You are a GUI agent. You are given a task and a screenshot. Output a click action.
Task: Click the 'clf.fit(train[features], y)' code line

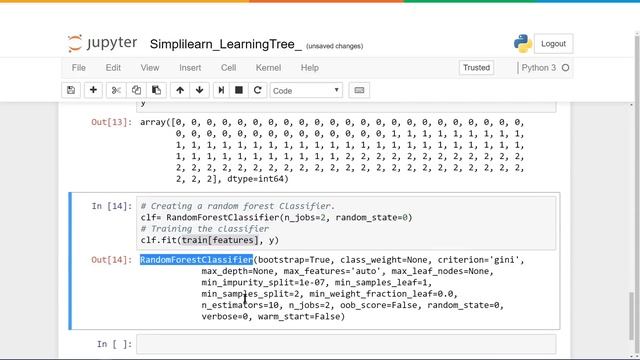(x=210, y=240)
